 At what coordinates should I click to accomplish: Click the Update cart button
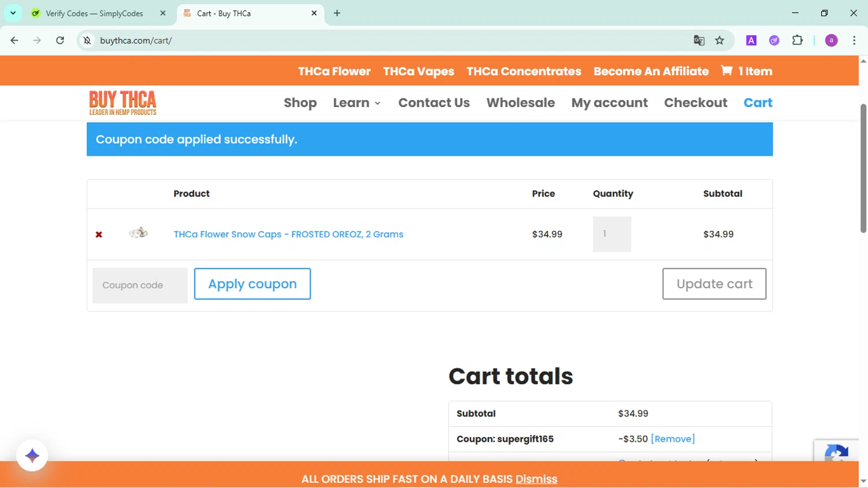pyautogui.click(x=714, y=284)
